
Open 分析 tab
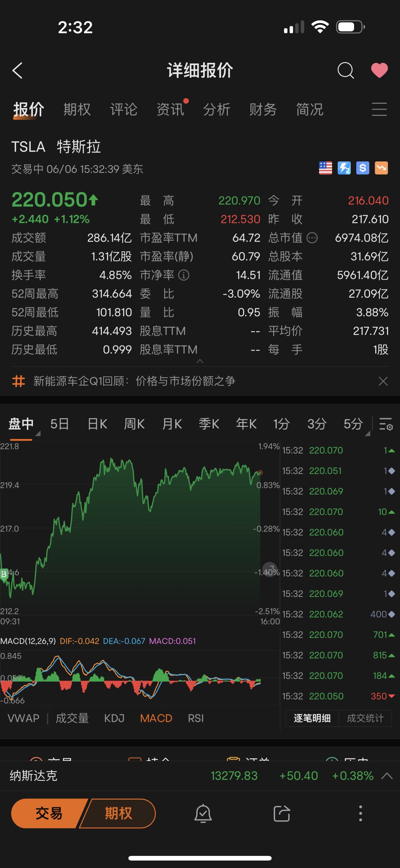(216, 110)
